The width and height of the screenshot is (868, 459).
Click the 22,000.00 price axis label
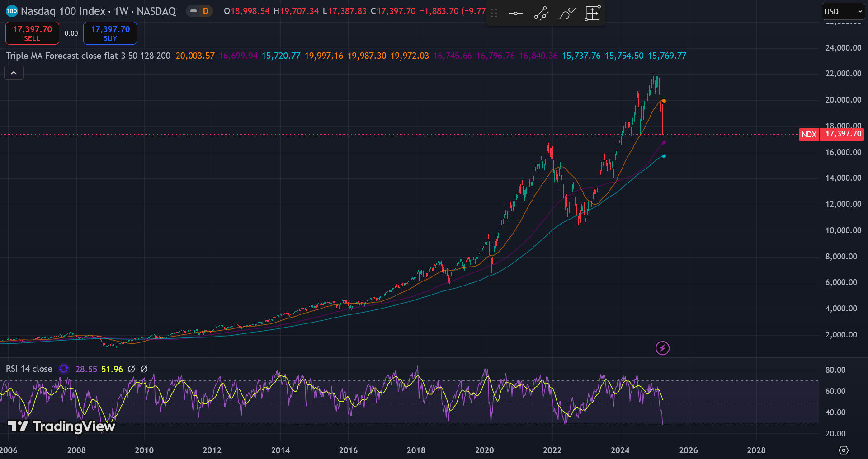coord(843,74)
